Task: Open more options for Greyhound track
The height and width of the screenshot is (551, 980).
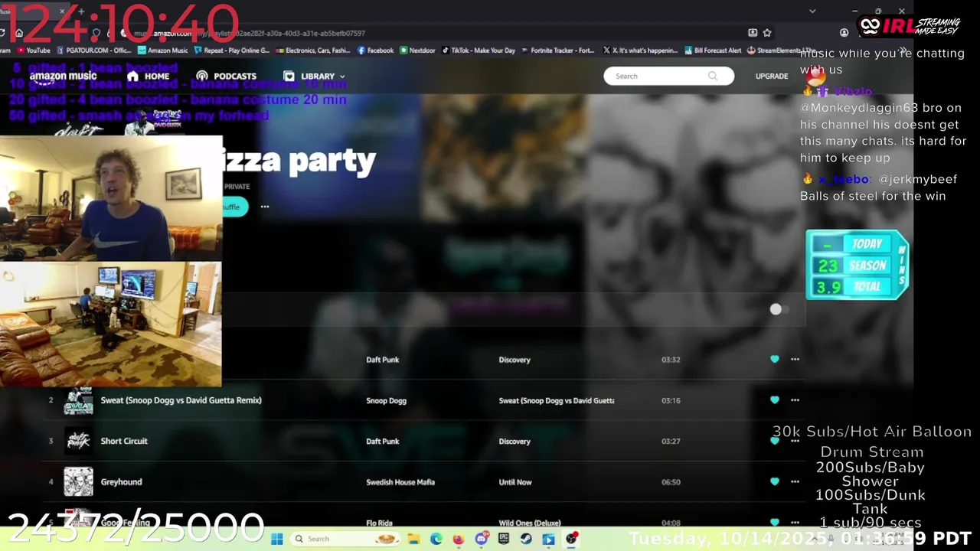Action: coord(795,481)
